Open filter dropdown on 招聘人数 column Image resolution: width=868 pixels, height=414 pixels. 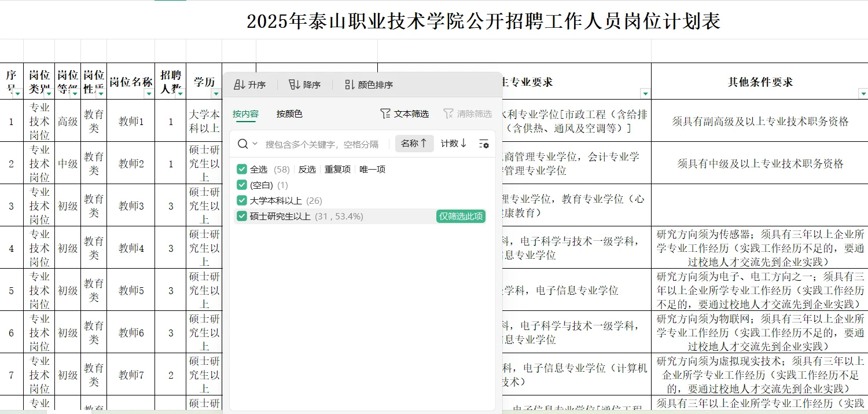click(180, 94)
